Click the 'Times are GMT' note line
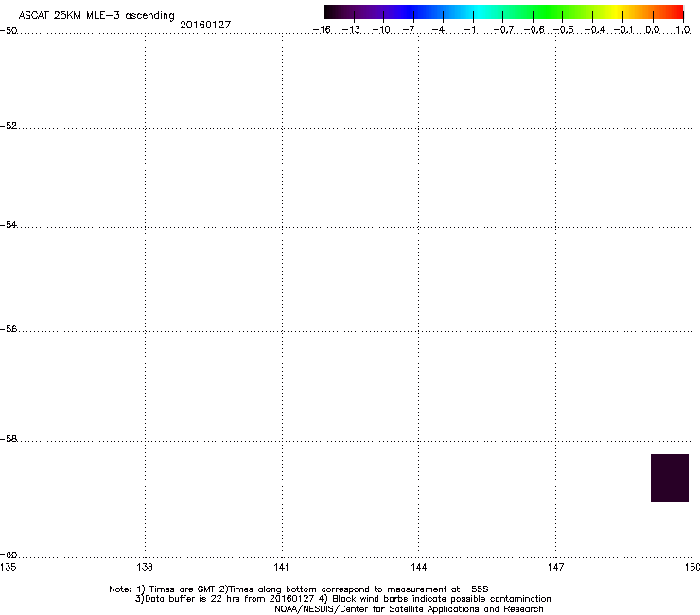This screenshot has width=700, height=615. coord(299,589)
